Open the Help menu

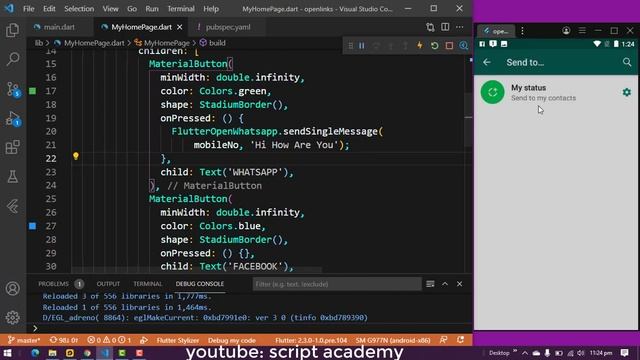pyautogui.click(x=211, y=9)
